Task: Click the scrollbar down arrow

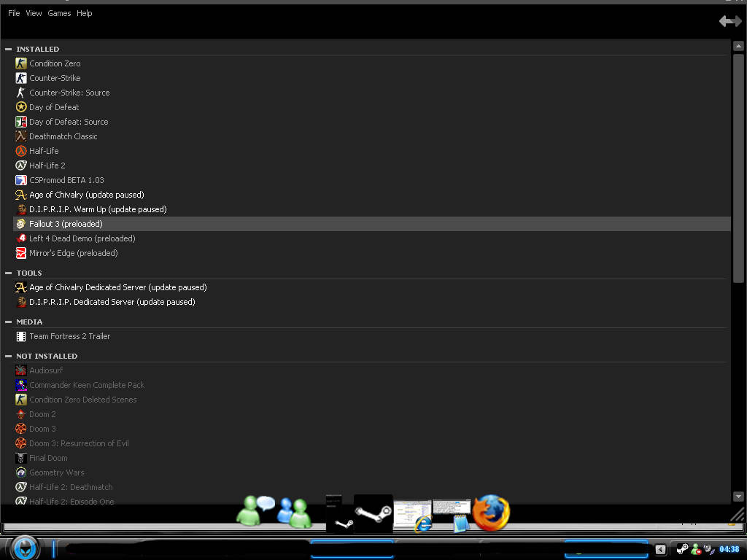Action: (x=738, y=496)
